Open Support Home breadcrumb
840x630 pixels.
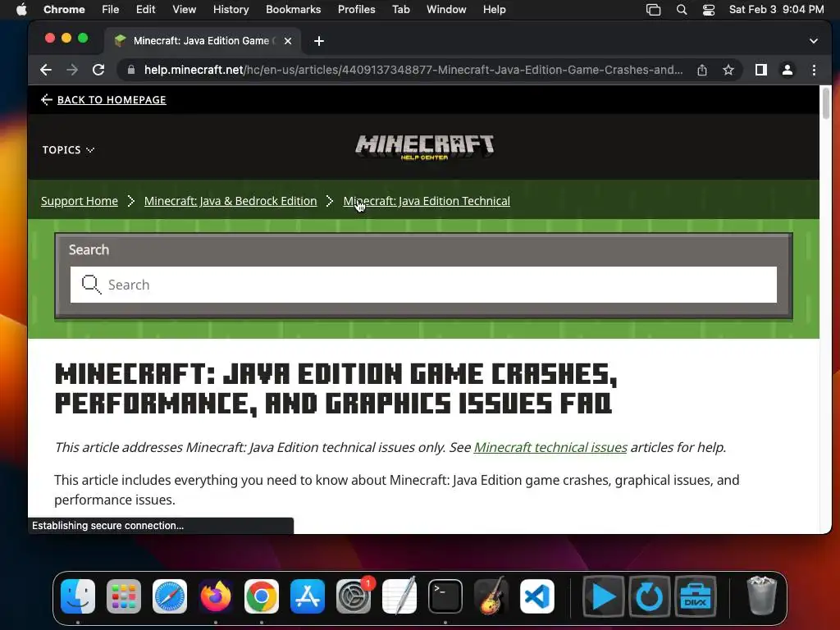(x=80, y=201)
